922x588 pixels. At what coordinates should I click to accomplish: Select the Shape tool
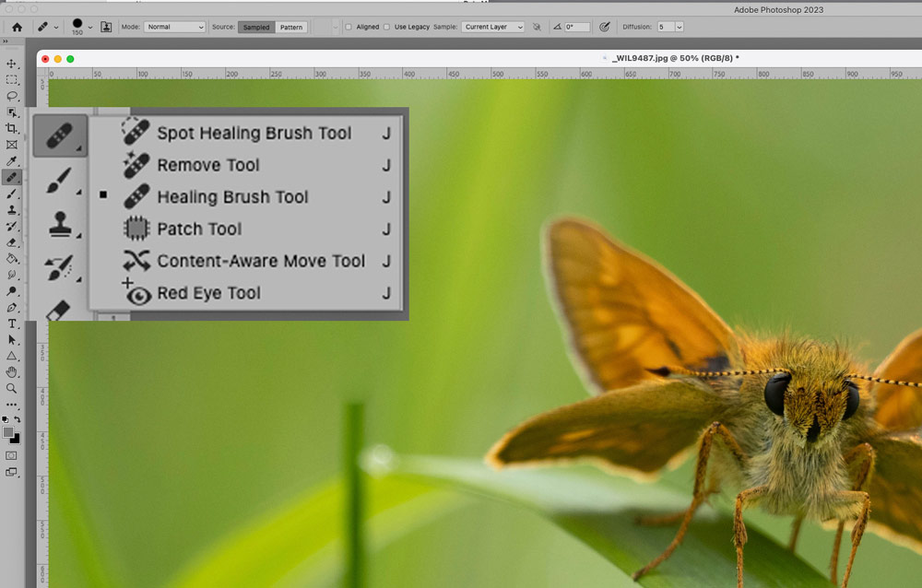point(11,356)
